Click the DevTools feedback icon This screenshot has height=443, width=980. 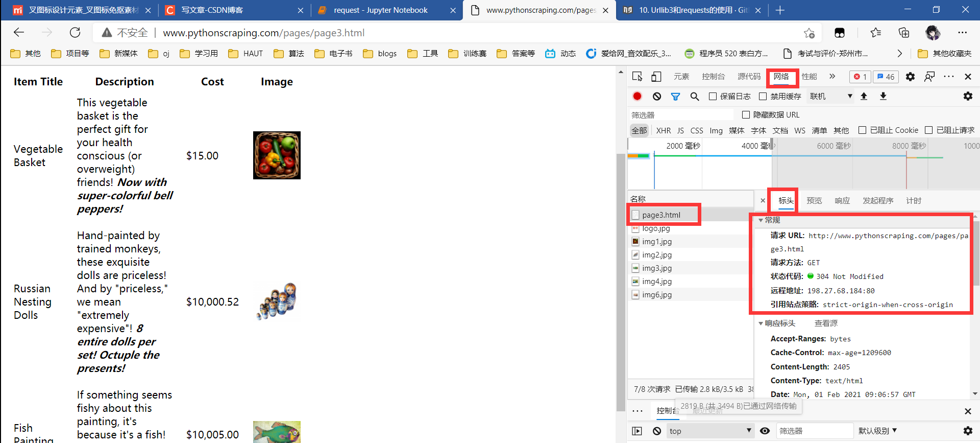coord(929,77)
